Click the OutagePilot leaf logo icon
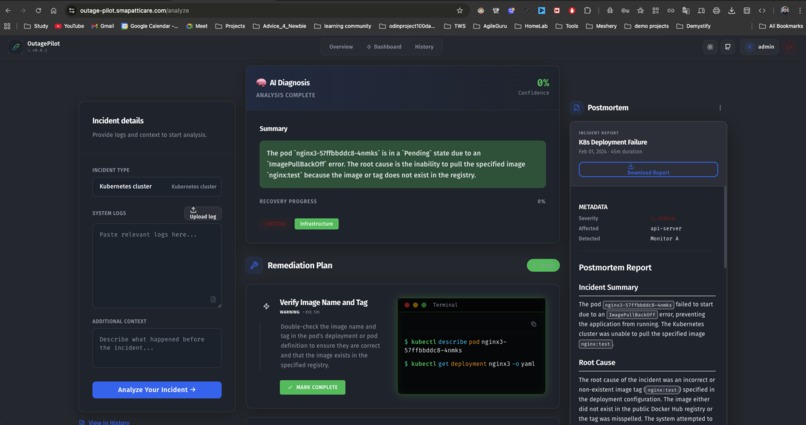The width and height of the screenshot is (806, 425). [x=15, y=47]
